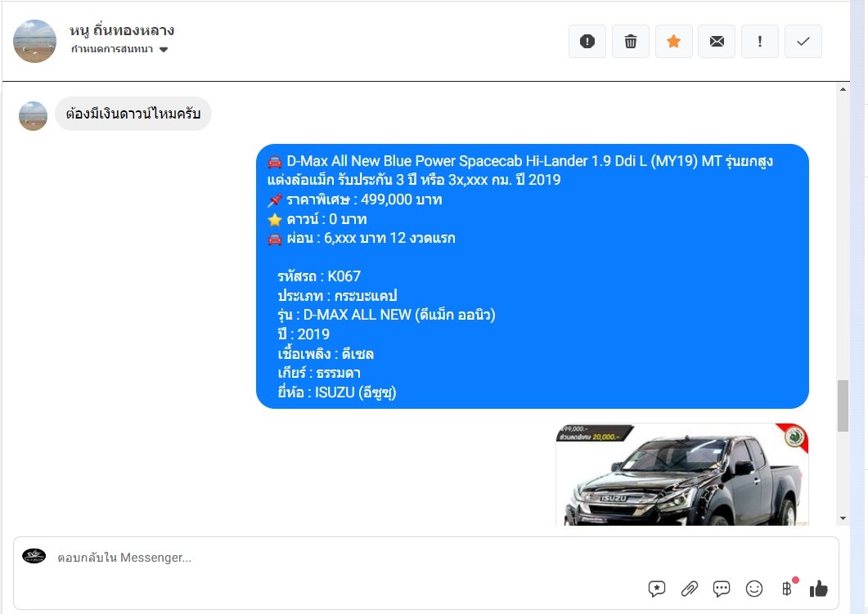The width and height of the screenshot is (868, 614).
Task: Select the ต้องมีเงินดาวน์ไหมครับ message bubble
Action: (133, 114)
